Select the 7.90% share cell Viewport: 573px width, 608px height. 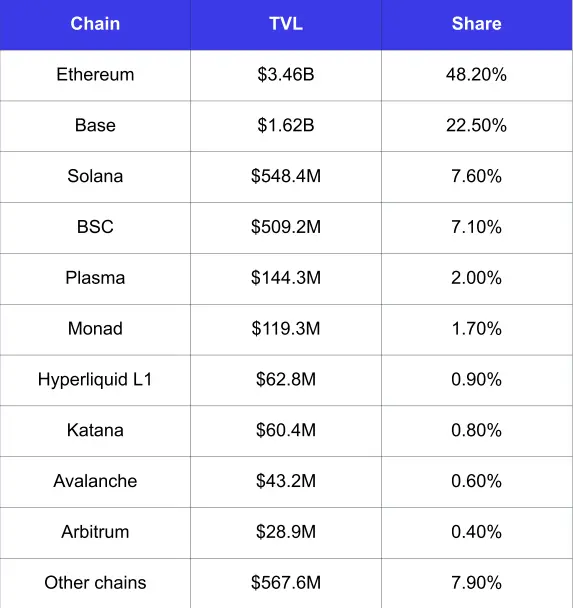click(476, 582)
